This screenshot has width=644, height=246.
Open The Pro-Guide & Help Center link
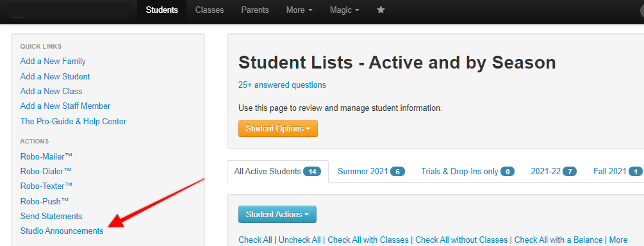pos(73,122)
